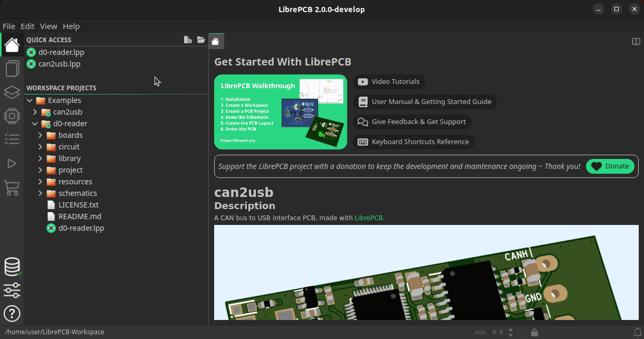Open the library manager database icon
The image size is (644, 339).
(12, 266)
